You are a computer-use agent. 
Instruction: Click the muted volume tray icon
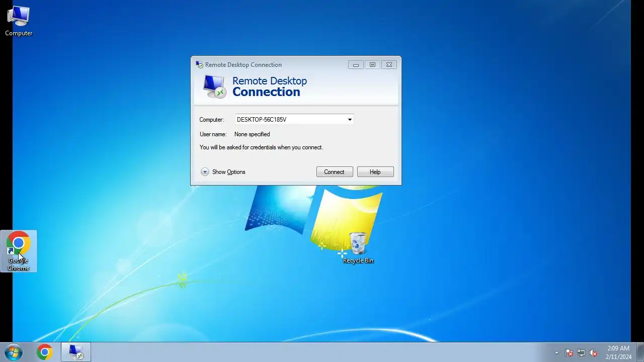(593, 353)
